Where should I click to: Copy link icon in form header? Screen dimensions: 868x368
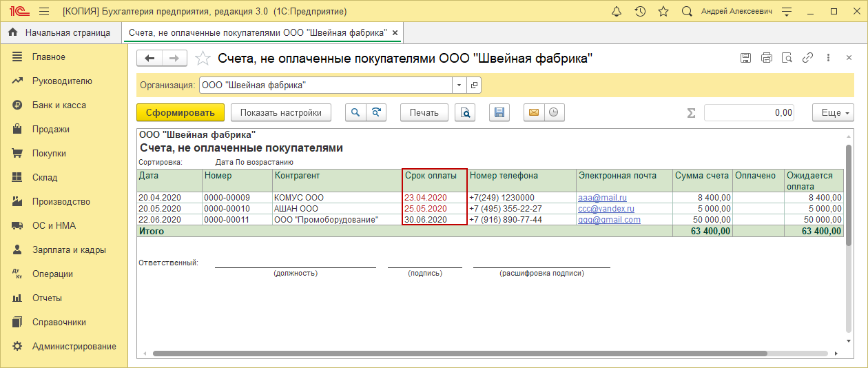pos(807,59)
